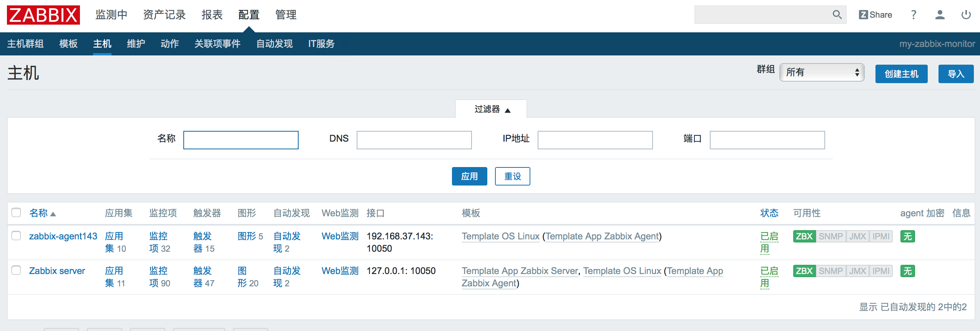Toggle 已启用 status of zabbix-agent143
The width and height of the screenshot is (980, 331).
click(x=769, y=242)
